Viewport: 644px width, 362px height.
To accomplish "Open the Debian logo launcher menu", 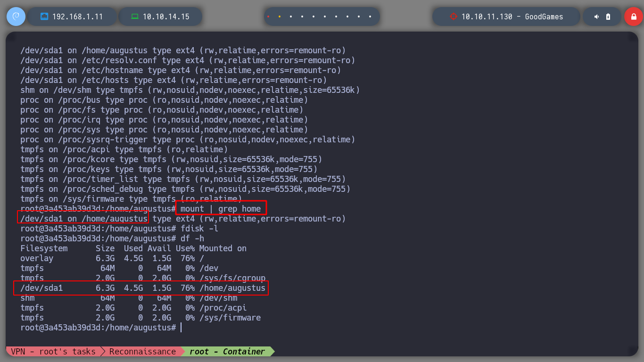I will 16,16.
